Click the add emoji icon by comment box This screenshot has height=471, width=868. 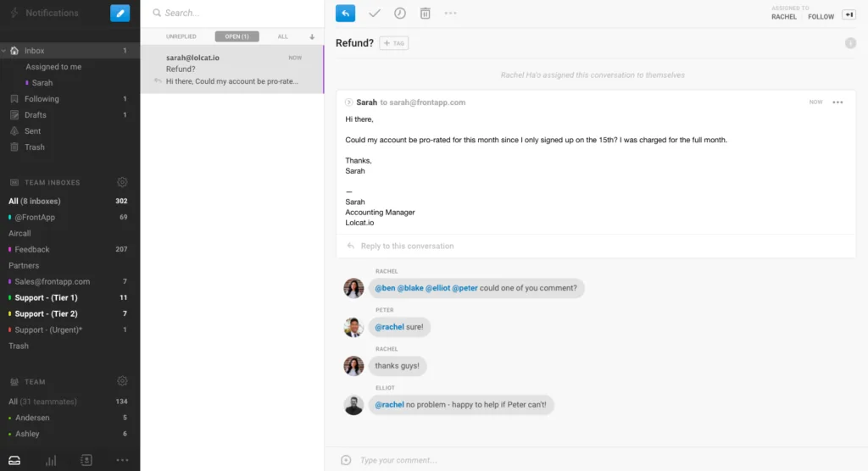pos(346,460)
